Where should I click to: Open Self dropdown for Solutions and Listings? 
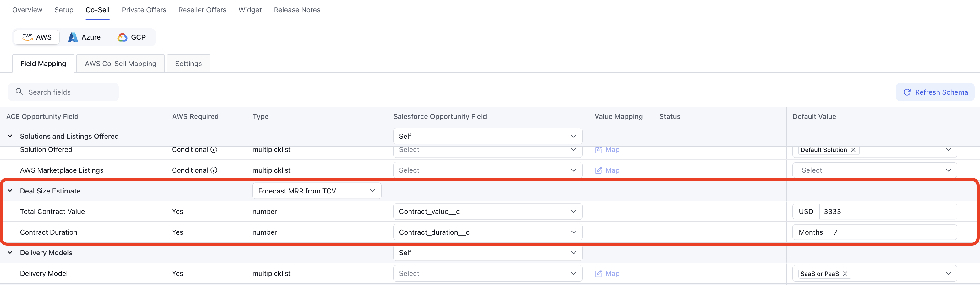488,136
